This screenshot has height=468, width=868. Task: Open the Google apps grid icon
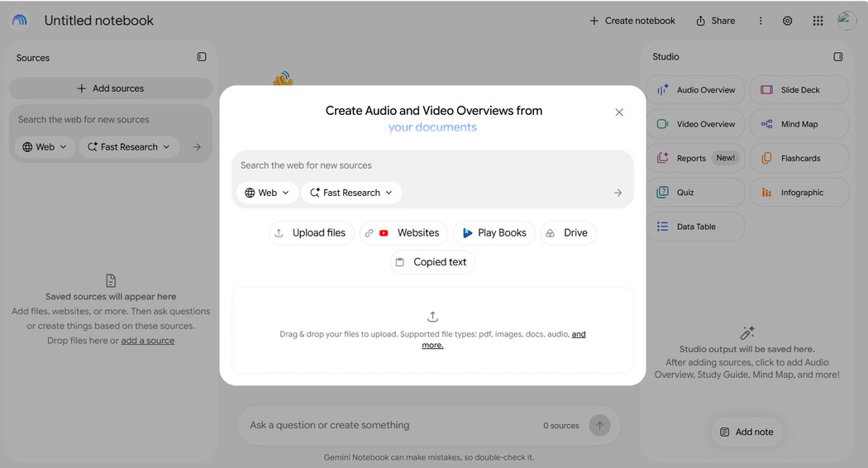[818, 21]
